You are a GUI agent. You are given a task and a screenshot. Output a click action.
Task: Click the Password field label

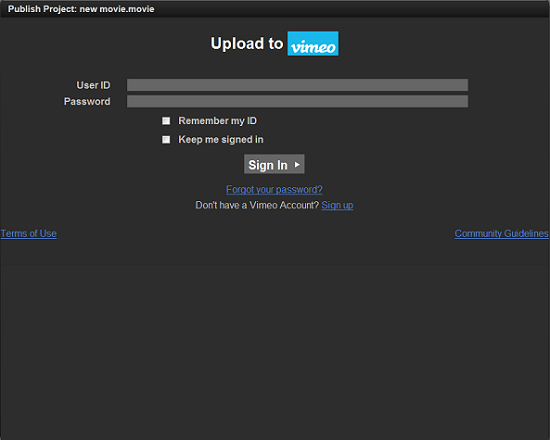click(87, 101)
